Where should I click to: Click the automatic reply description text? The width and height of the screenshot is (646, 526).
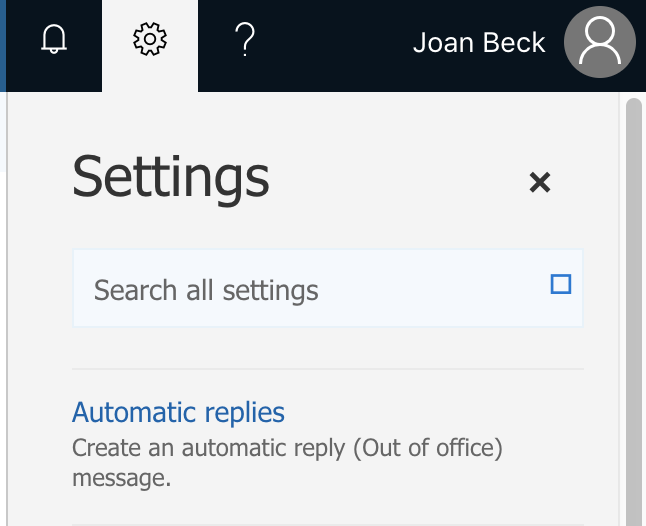[287, 462]
